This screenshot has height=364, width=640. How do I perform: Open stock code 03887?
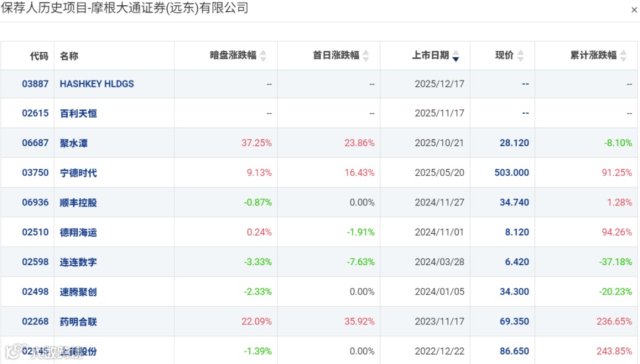tap(35, 84)
